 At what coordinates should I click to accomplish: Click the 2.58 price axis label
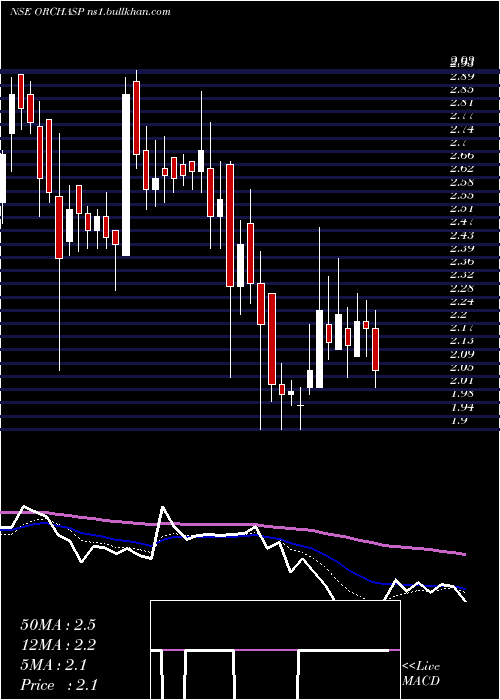pyautogui.click(x=462, y=182)
